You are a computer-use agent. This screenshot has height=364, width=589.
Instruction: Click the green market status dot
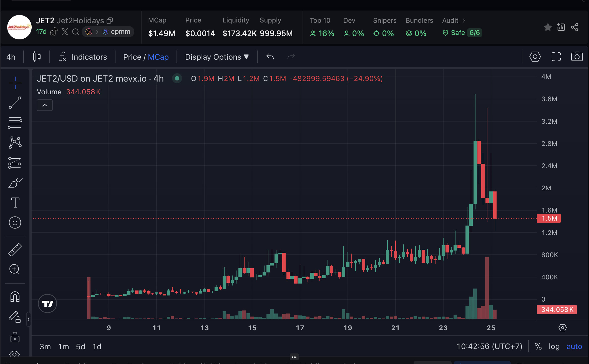[x=177, y=79]
